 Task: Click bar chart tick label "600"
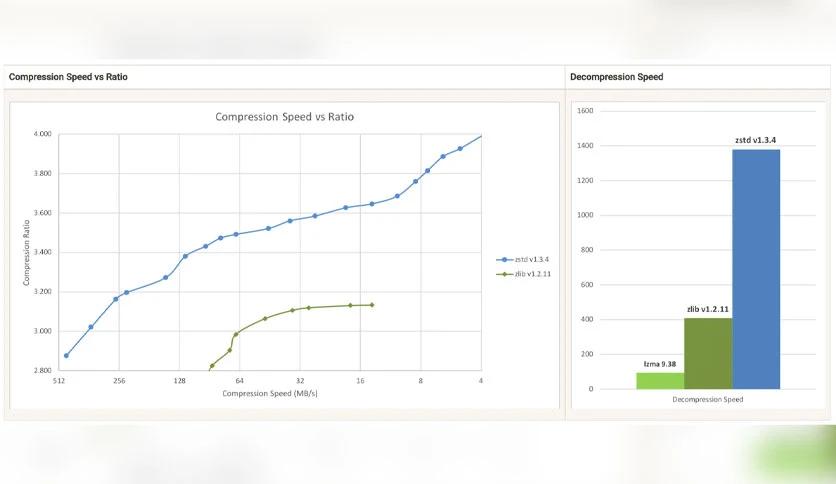pos(586,285)
